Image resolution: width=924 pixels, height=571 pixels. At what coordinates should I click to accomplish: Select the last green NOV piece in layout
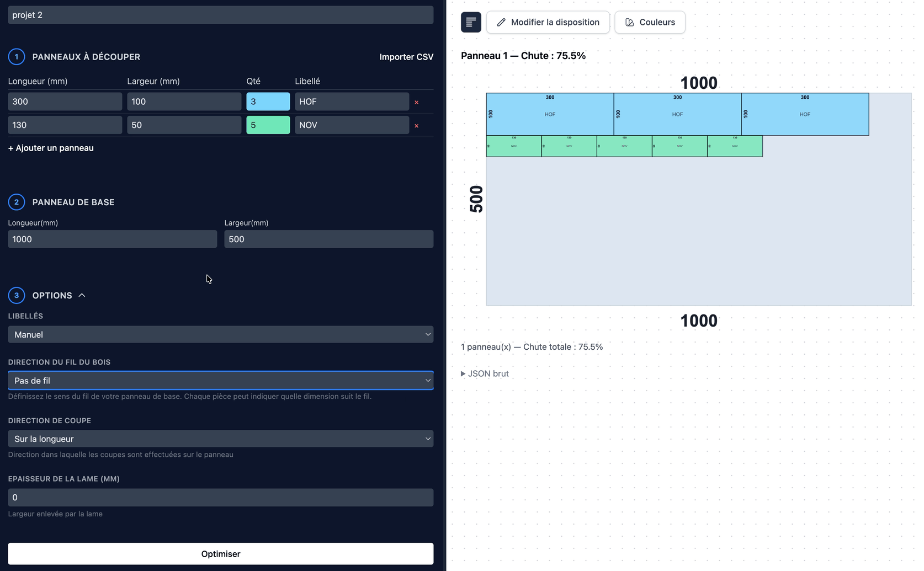pyautogui.click(x=735, y=146)
